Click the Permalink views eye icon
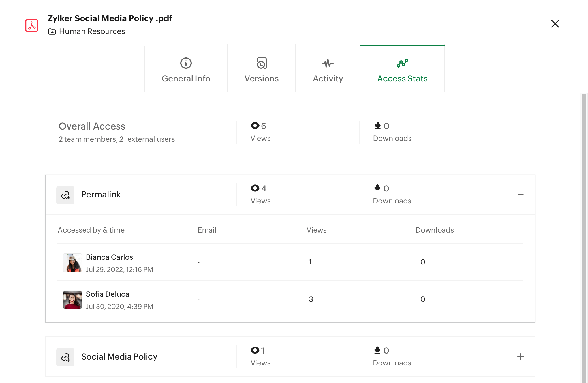Image resolution: width=588 pixels, height=383 pixels. click(255, 188)
